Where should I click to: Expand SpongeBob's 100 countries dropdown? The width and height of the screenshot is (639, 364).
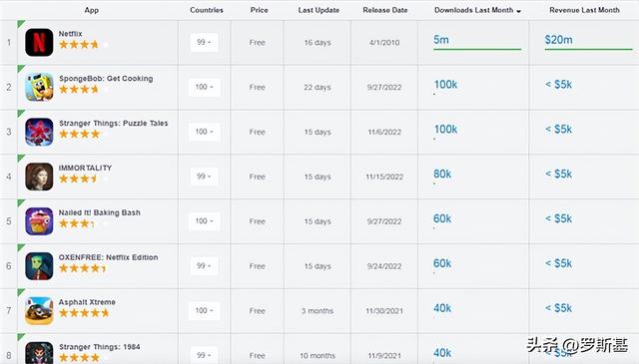pyautogui.click(x=204, y=87)
